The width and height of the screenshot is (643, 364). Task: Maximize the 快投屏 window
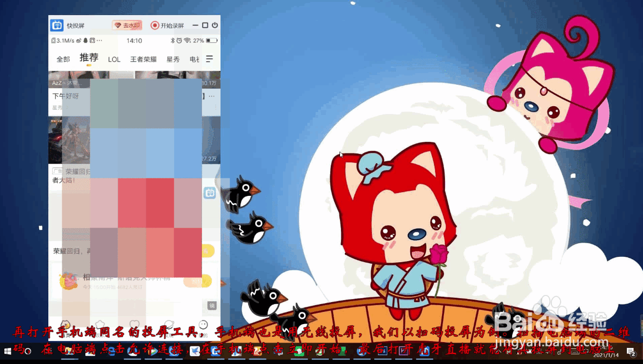click(205, 25)
